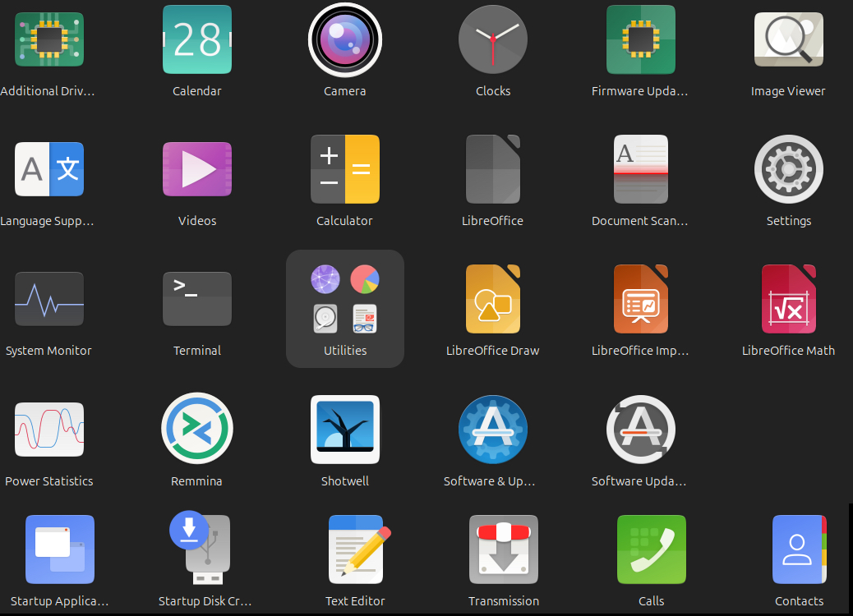Viewport: 853px width, 616px height.
Task: Expand the Utilities folder
Action: pyautogui.click(x=345, y=309)
